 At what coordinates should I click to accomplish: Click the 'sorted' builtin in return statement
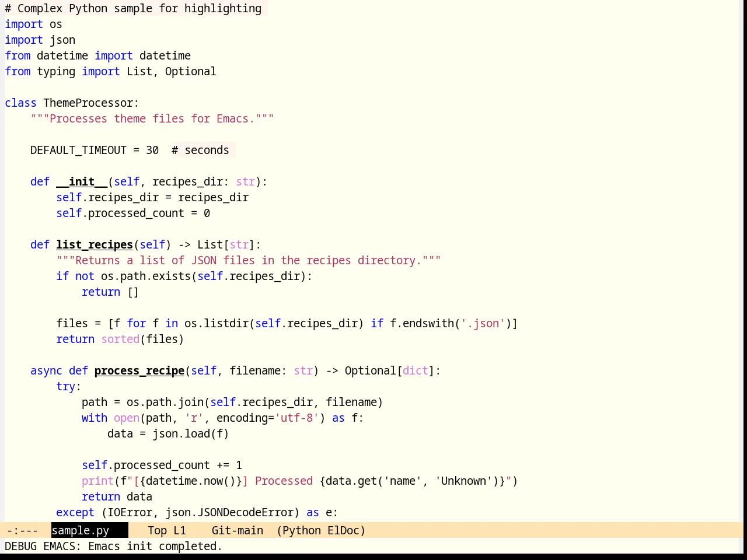point(120,339)
